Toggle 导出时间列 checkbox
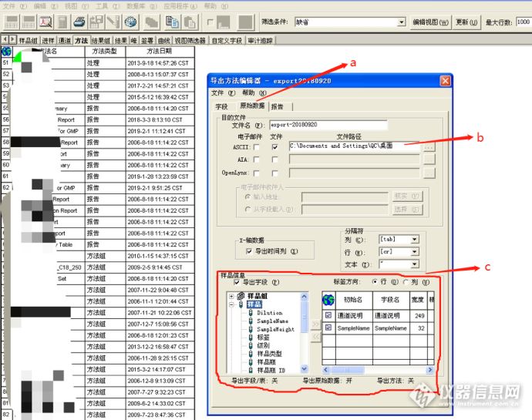Image resolution: width=532 pixels, height=420 pixels. (249, 251)
